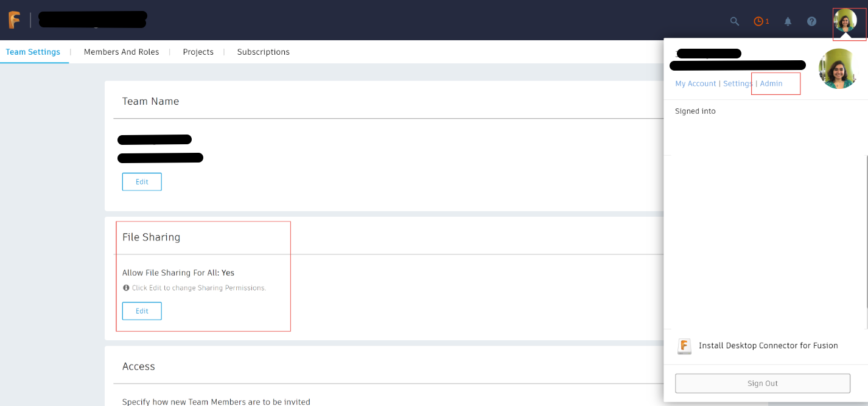The height and width of the screenshot is (406, 868).
Task: View the Subscriptions tab
Action: click(x=263, y=52)
